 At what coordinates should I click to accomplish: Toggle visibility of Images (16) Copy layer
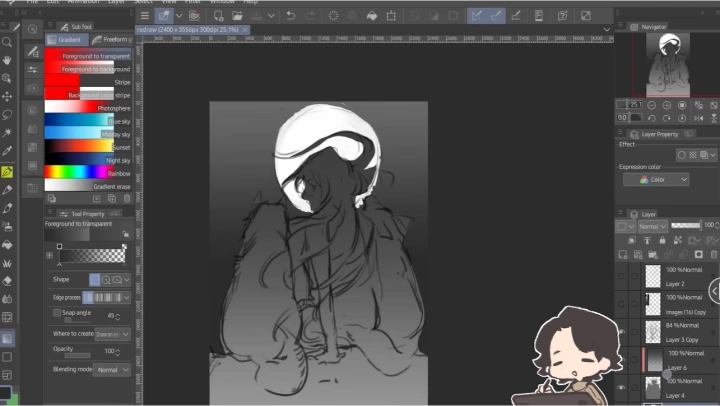click(x=621, y=304)
